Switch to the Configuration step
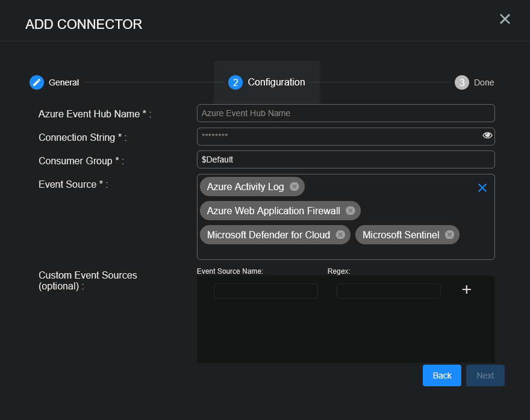 point(276,82)
